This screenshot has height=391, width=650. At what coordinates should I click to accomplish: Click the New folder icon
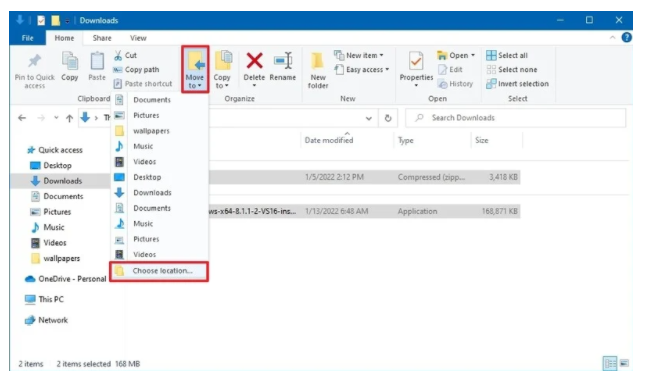click(x=318, y=61)
